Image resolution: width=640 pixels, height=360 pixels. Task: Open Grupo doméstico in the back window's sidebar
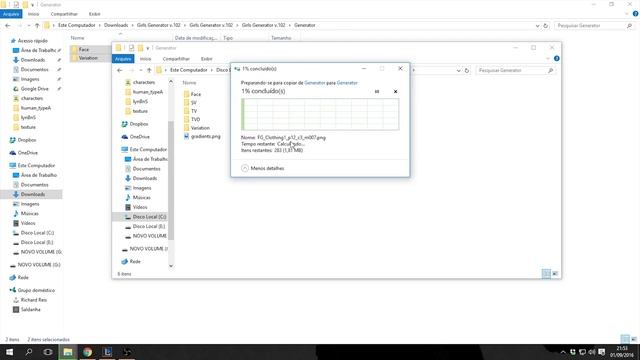point(32,290)
